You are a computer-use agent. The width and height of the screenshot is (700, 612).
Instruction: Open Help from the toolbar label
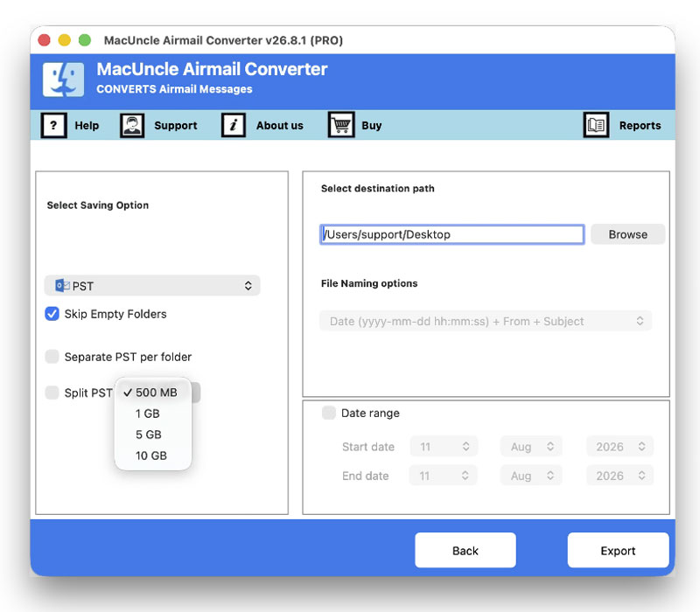tap(87, 126)
